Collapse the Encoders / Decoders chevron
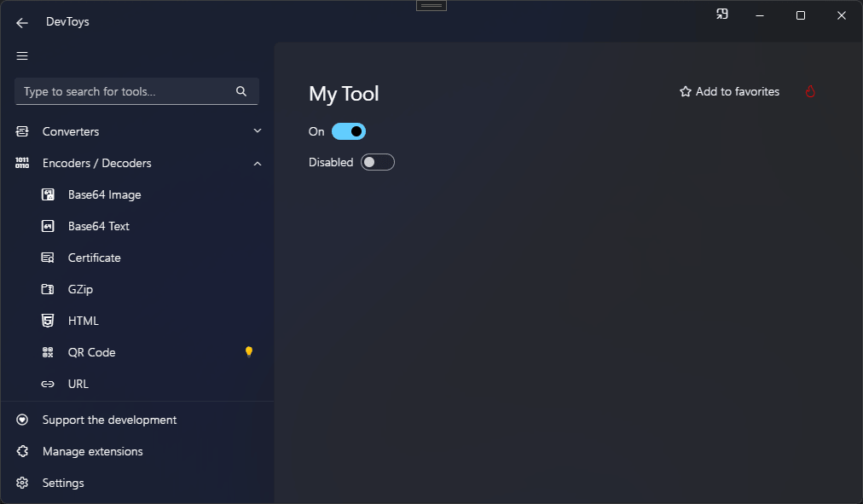This screenshot has width=863, height=504. click(x=258, y=163)
